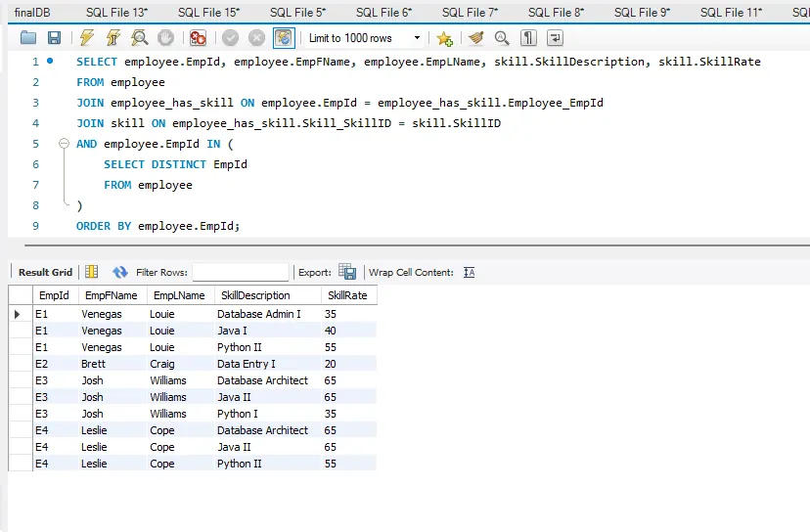Toggle word wrap icon in the toolbar
Screen dimensions: 810x532
pyautogui.click(x=555, y=38)
